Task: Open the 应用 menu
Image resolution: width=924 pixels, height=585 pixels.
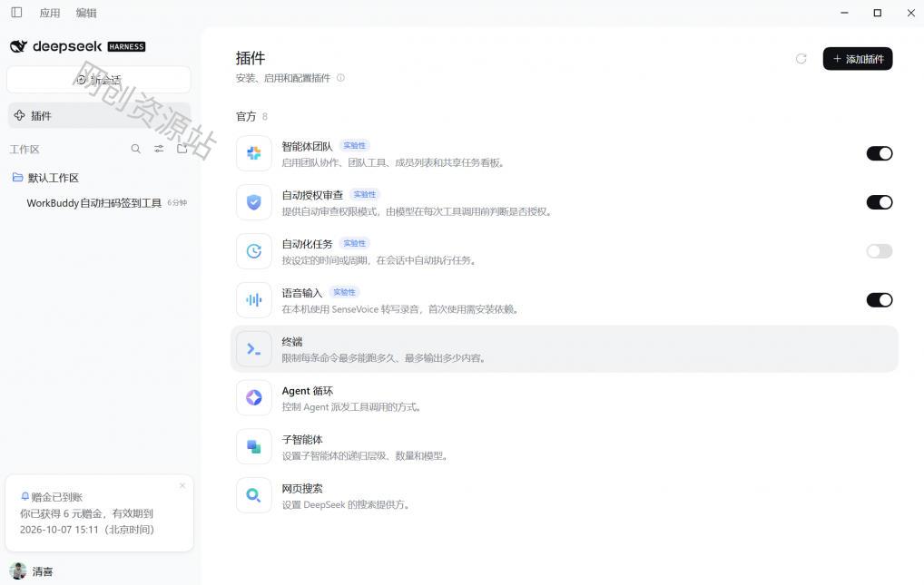Action: pyautogui.click(x=50, y=13)
